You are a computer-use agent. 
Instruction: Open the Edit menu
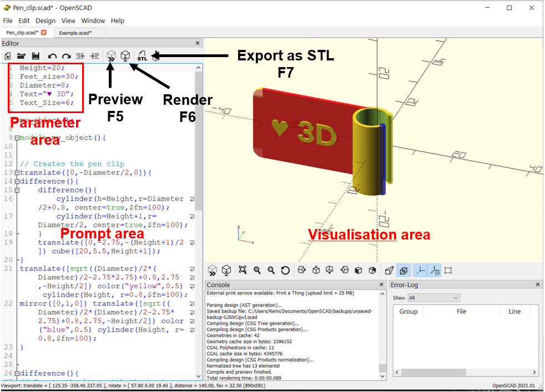point(24,21)
